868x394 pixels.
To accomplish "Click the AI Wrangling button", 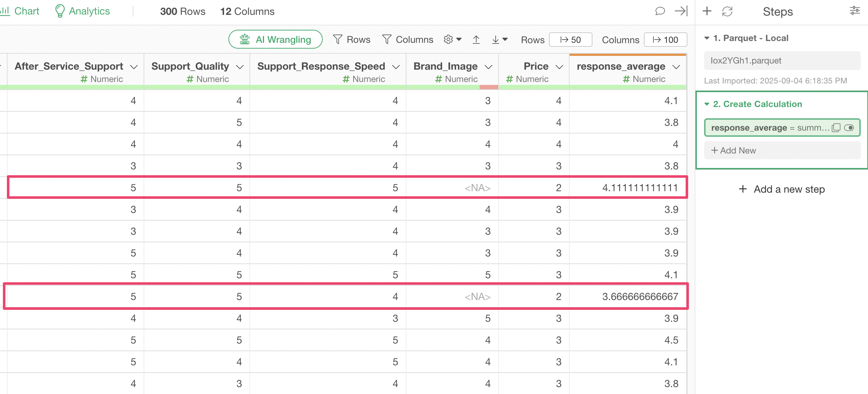I will pyautogui.click(x=275, y=40).
